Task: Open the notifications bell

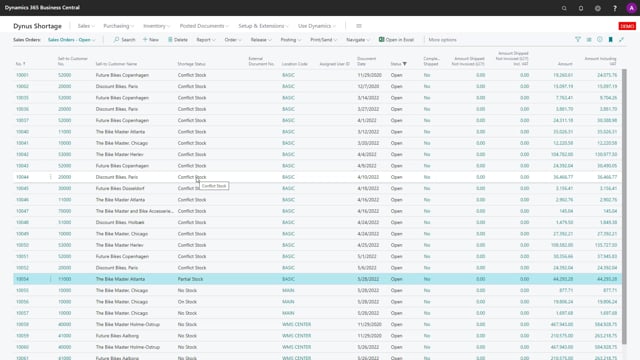Action: pos(581,8)
